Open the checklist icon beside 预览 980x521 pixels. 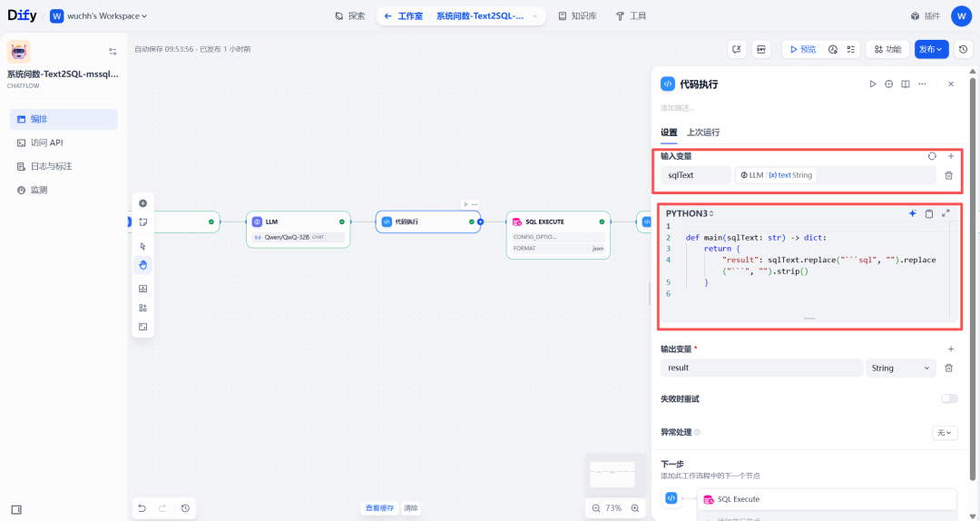850,49
